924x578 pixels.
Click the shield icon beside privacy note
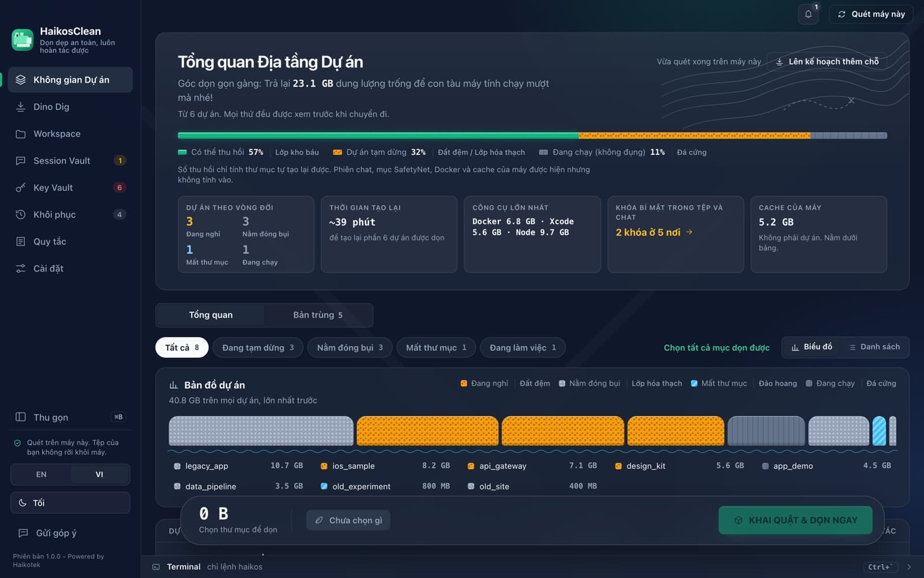coord(17,443)
